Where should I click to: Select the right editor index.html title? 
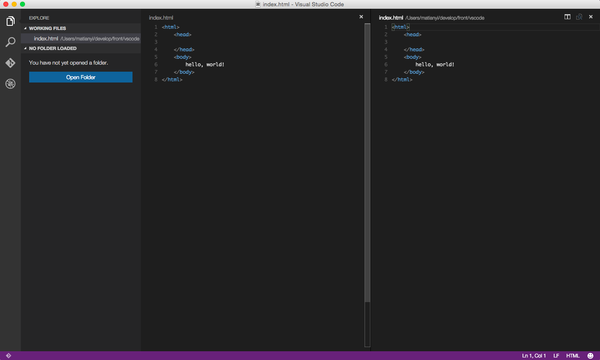(391, 18)
